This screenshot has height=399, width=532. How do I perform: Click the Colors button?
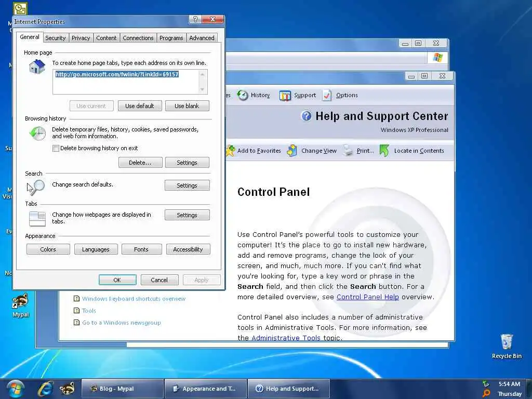click(x=48, y=249)
